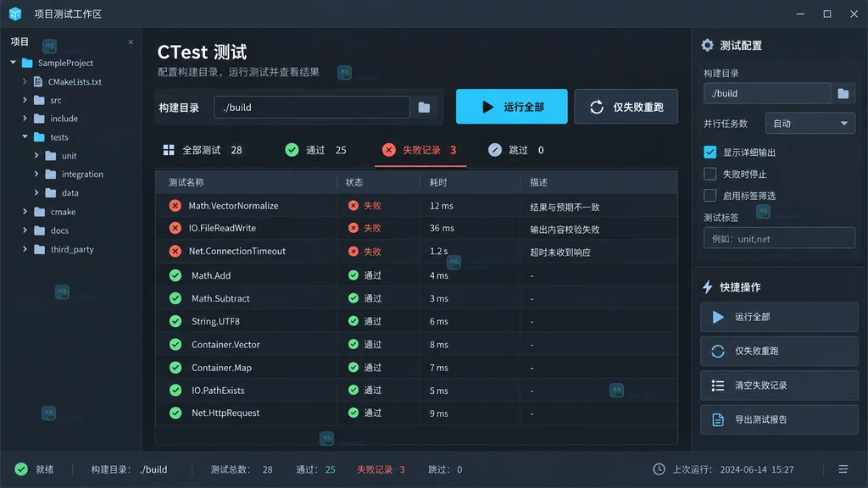868x488 pixels.
Task: Click the tests folder icon
Action: (x=39, y=137)
